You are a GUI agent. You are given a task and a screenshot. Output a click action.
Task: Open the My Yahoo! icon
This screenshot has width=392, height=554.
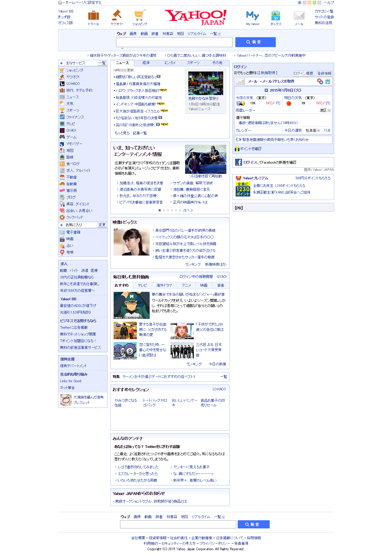[253, 15]
